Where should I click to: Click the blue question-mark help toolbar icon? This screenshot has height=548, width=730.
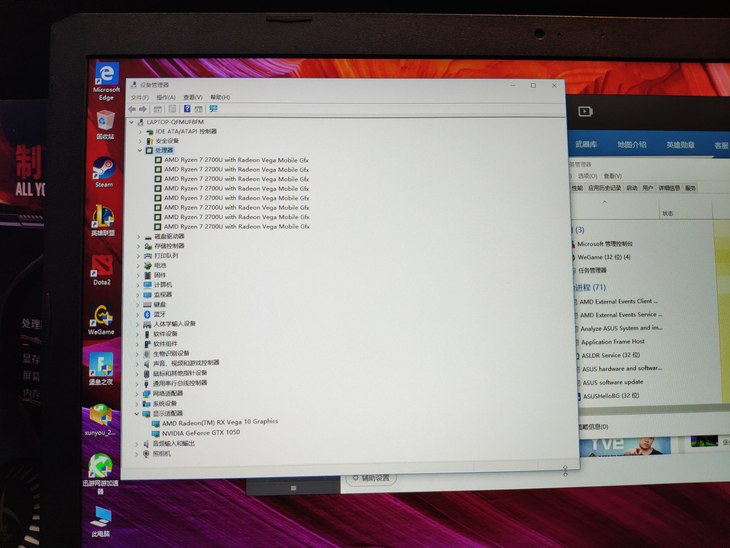187,108
